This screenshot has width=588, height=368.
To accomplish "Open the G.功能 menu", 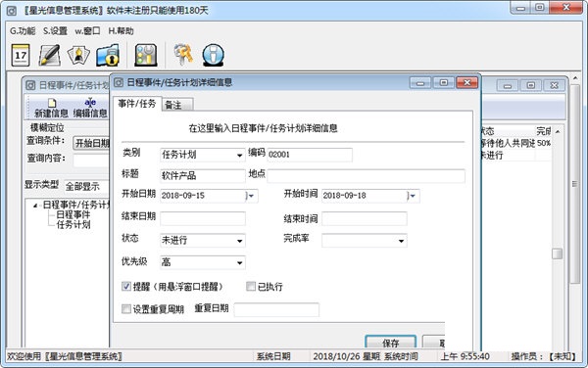I will [23, 31].
